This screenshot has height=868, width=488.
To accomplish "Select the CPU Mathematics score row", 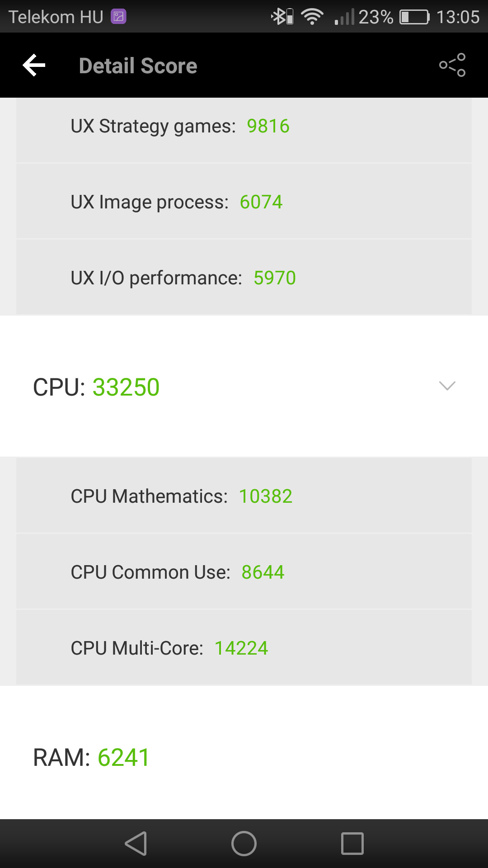I will (x=244, y=496).
